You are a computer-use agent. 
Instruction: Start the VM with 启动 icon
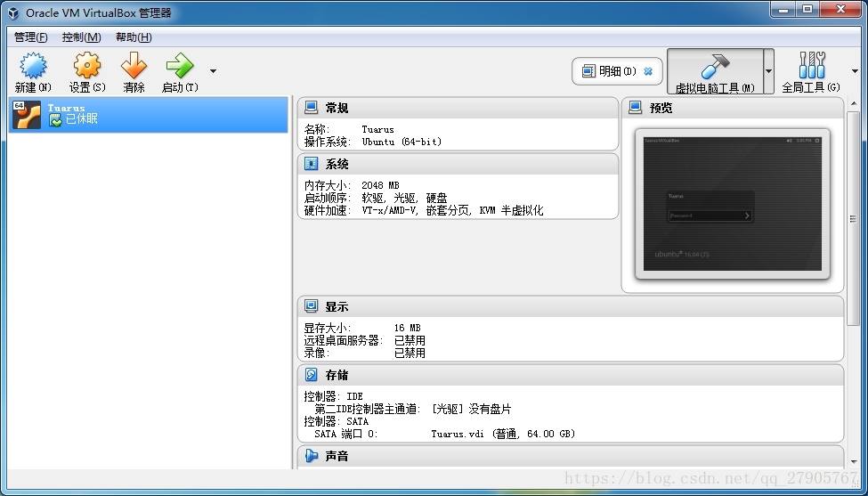pyautogui.click(x=180, y=66)
